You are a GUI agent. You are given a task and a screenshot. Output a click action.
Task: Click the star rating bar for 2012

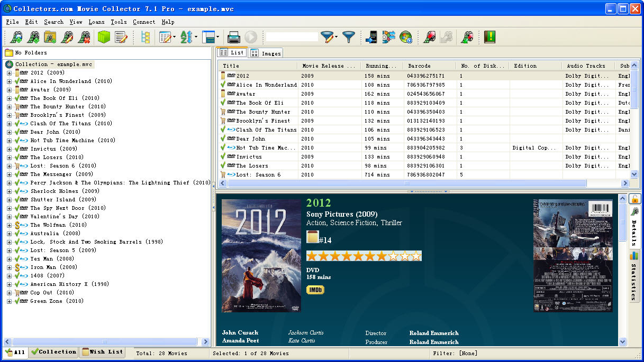364,256
